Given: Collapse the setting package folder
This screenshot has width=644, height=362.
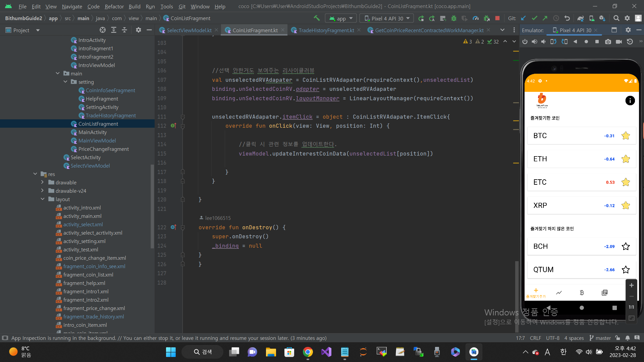Looking at the screenshot, I should pyautogui.click(x=65, y=82).
